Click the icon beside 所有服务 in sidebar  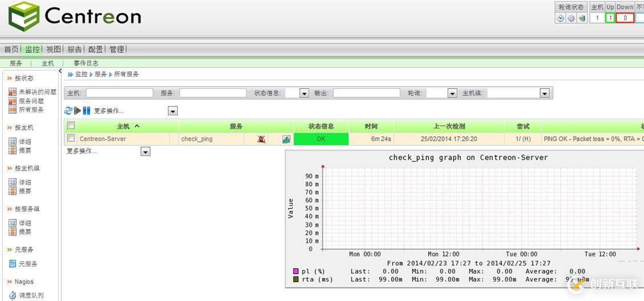pos(13,109)
